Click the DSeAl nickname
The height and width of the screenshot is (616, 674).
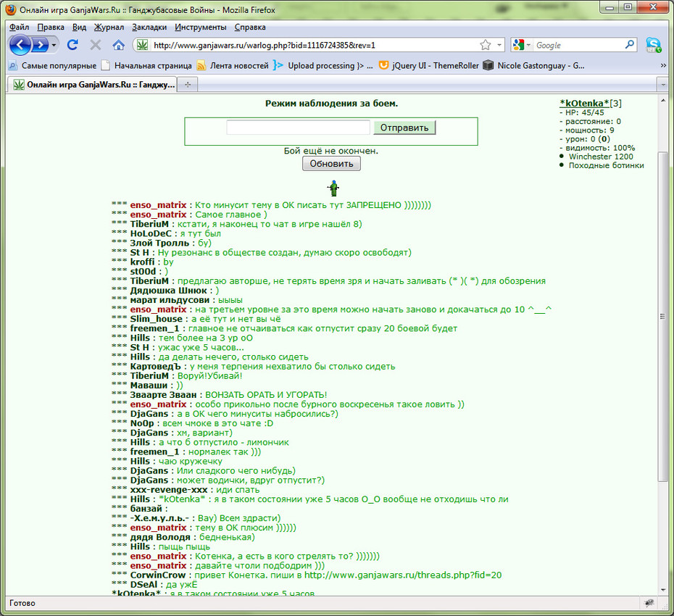(x=144, y=585)
